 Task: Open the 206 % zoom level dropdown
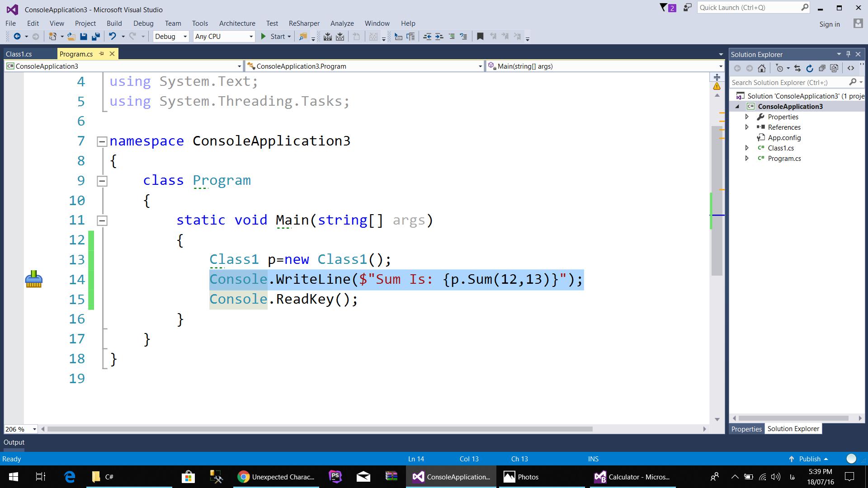pyautogui.click(x=21, y=429)
